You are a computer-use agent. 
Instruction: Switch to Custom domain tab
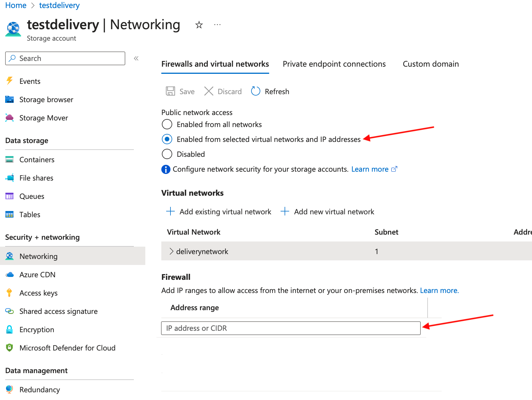(431, 64)
